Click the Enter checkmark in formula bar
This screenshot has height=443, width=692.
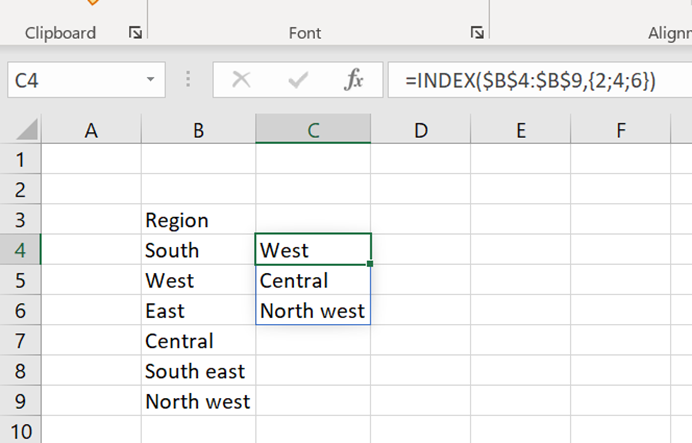[x=297, y=80]
